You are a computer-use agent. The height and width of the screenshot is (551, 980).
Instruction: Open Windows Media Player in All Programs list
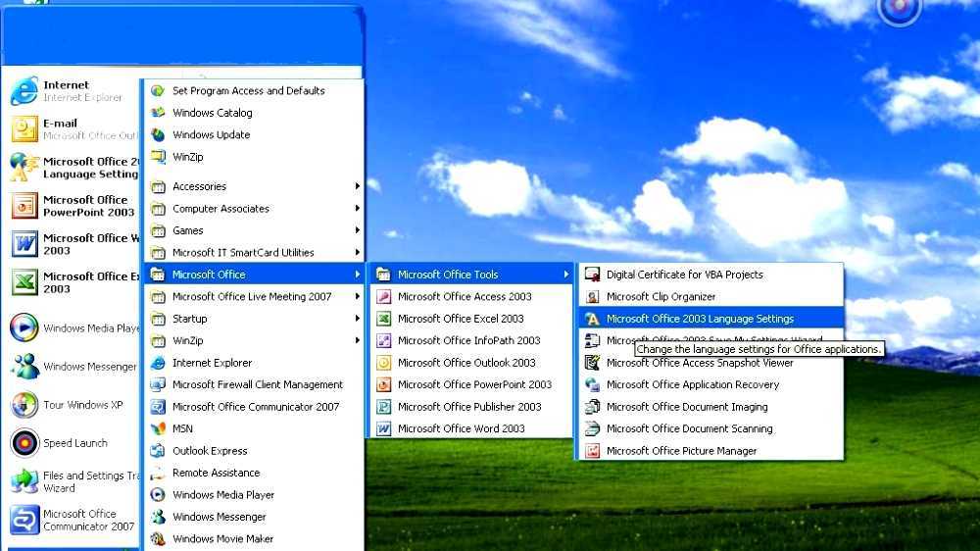(x=254, y=495)
